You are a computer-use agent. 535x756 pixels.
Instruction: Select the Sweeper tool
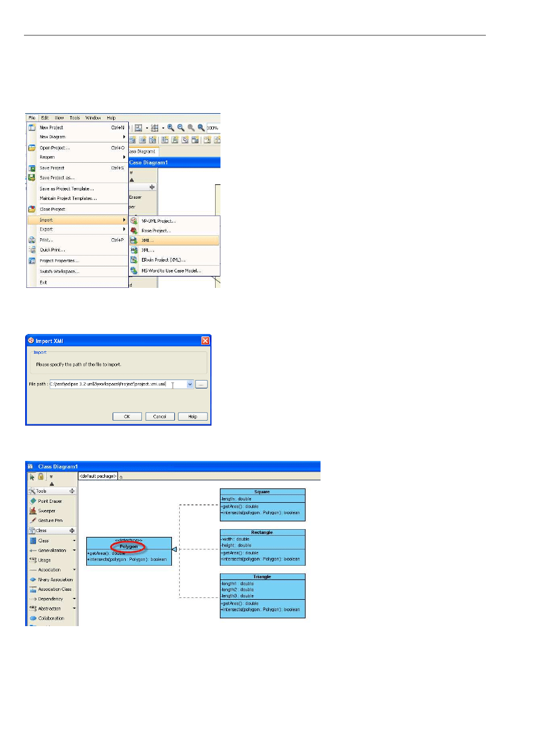(46, 511)
